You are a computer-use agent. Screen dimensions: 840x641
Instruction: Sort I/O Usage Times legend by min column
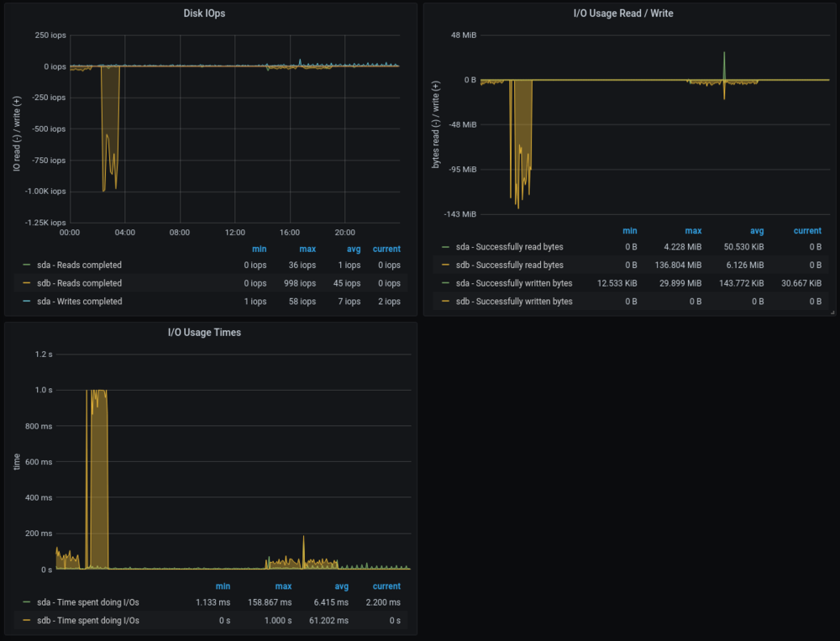pyautogui.click(x=223, y=586)
